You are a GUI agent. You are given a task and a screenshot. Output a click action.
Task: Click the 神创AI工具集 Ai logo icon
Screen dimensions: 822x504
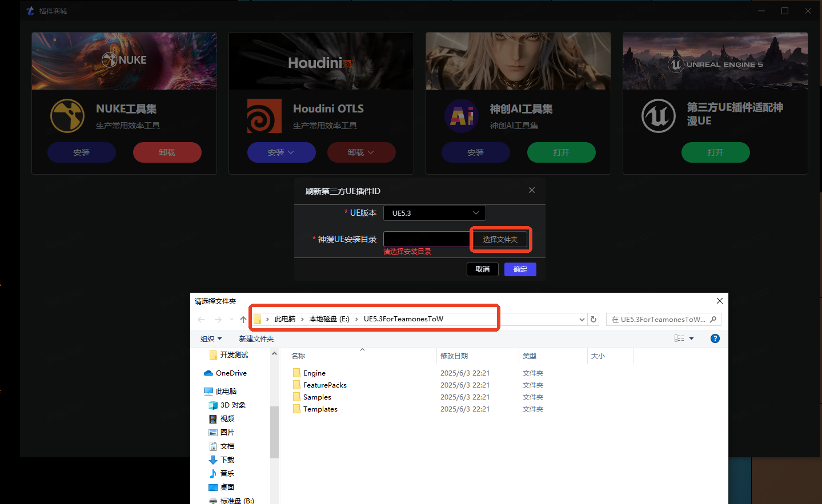462,116
